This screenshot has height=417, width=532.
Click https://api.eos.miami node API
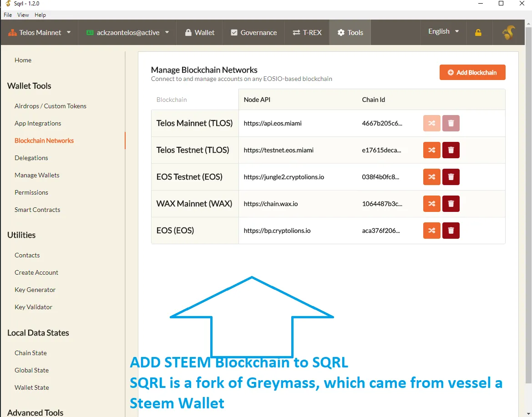tap(273, 123)
